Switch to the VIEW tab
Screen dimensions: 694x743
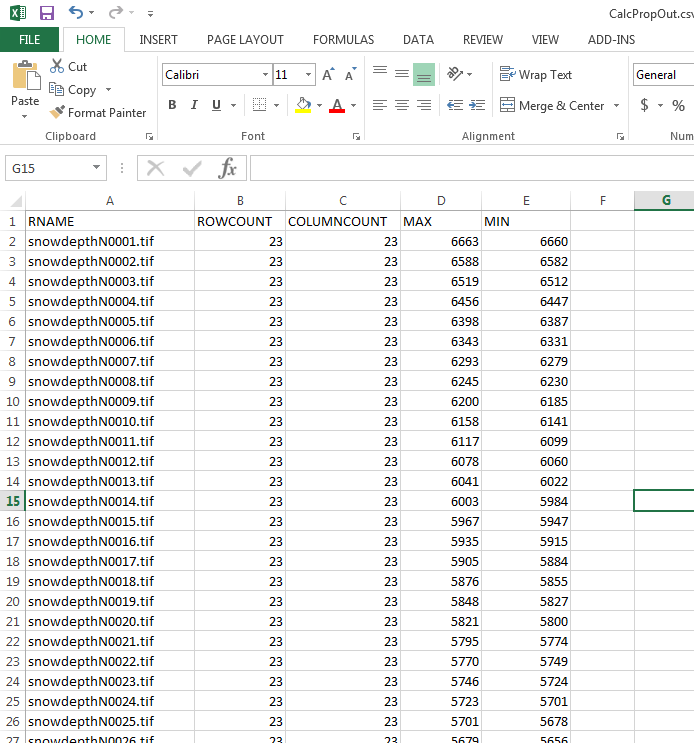coord(545,40)
